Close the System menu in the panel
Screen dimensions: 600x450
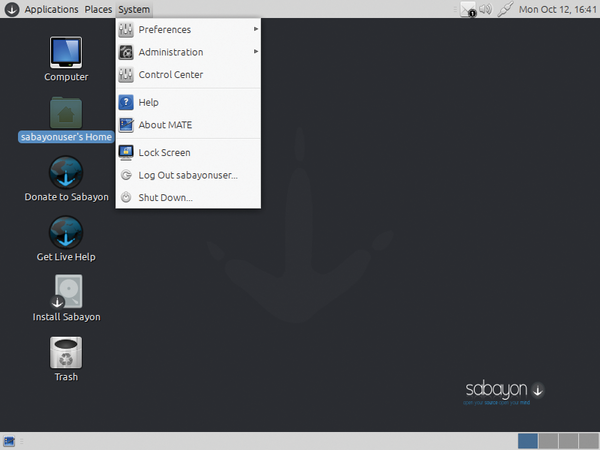tap(134, 9)
